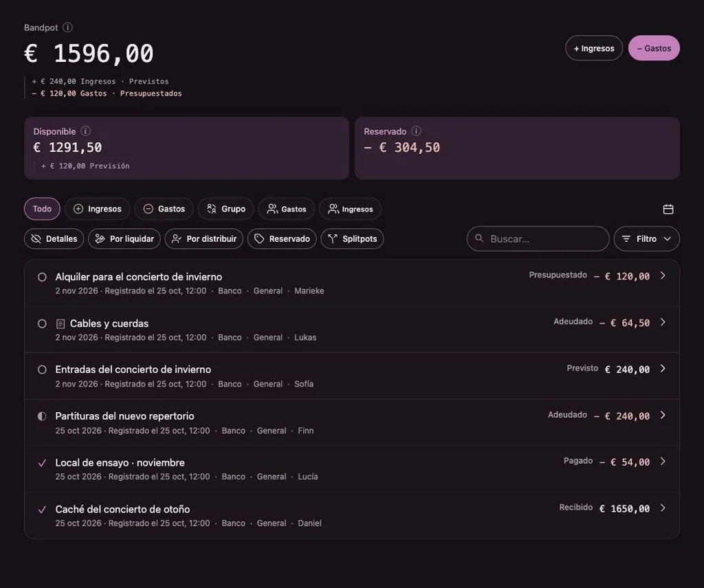Open the calendar date picker icon

click(x=668, y=209)
